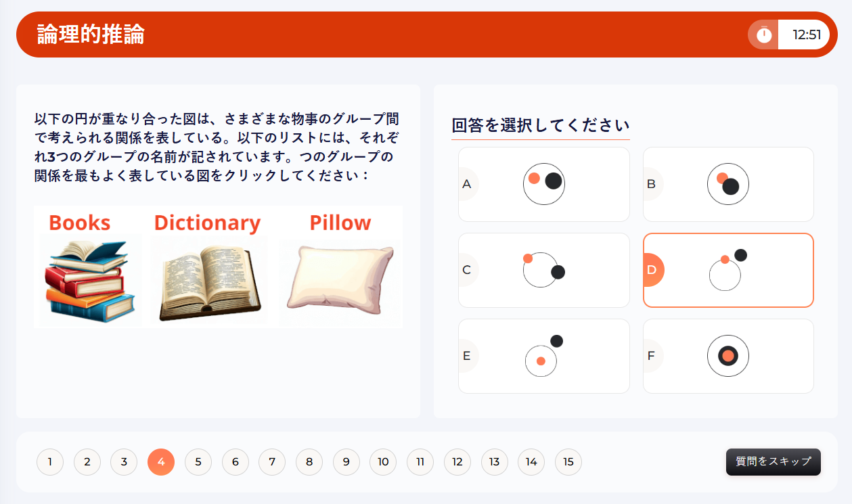Select current question 4 in pager
This screenshot has height=504, width=852.
coord(161,462)
